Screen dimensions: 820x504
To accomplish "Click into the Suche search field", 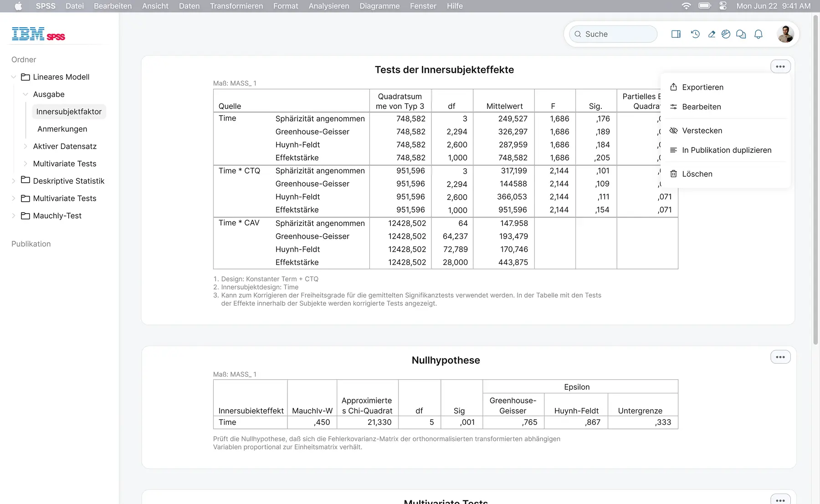I will [613, 34].
